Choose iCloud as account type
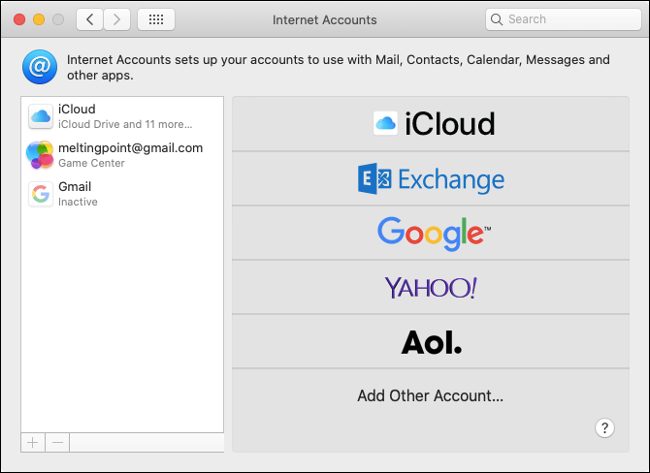This screenshot has height=473, width=650. coord(431,124)
